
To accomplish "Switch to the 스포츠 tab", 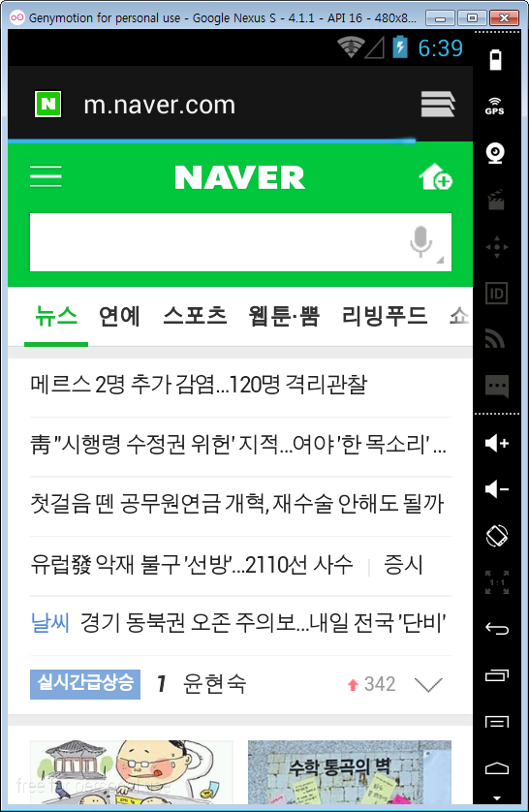I will click(195, 315).
